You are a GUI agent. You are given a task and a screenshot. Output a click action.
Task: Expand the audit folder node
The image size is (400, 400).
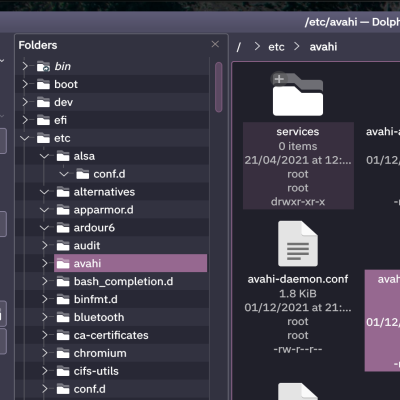point(45,246)
